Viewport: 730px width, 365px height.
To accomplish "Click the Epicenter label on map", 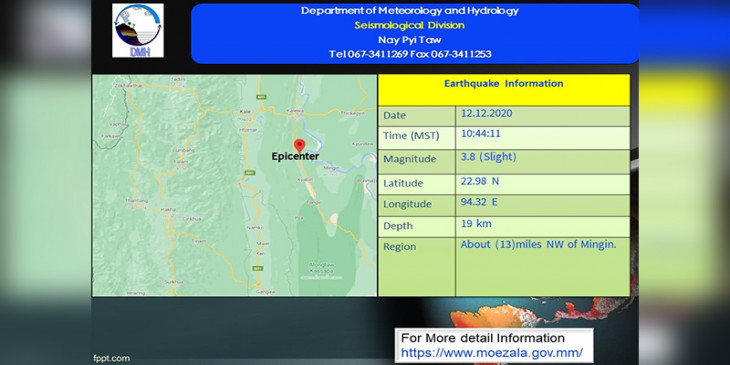I will click(x=295, y=156).
